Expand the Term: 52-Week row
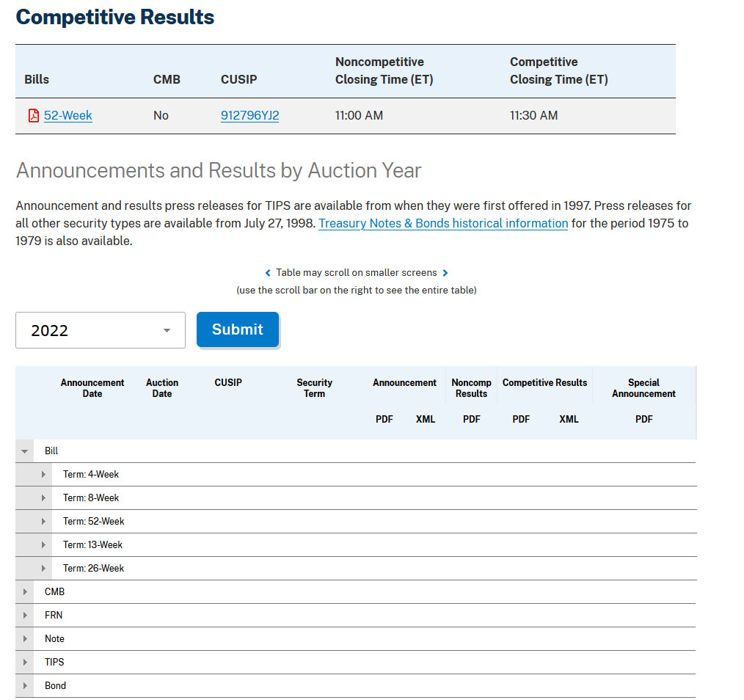Screen dimensions: 744x700 point(43,522)
